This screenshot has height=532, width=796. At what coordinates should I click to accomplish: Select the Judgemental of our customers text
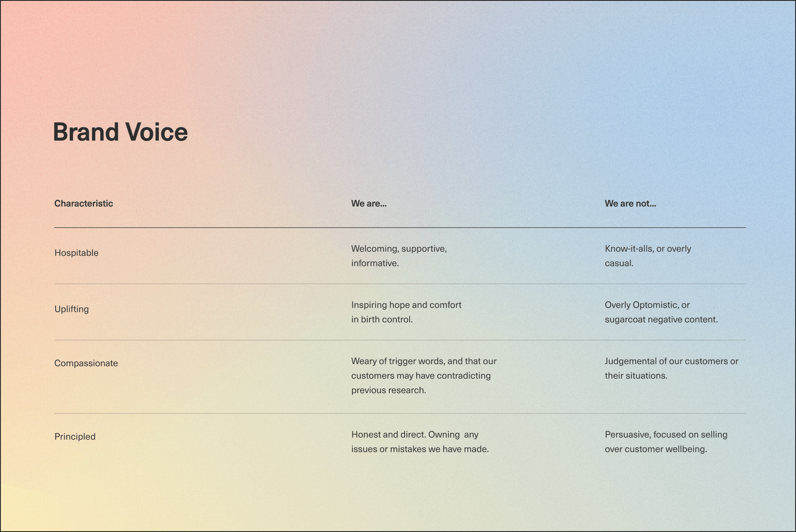[x=671, y=368]
